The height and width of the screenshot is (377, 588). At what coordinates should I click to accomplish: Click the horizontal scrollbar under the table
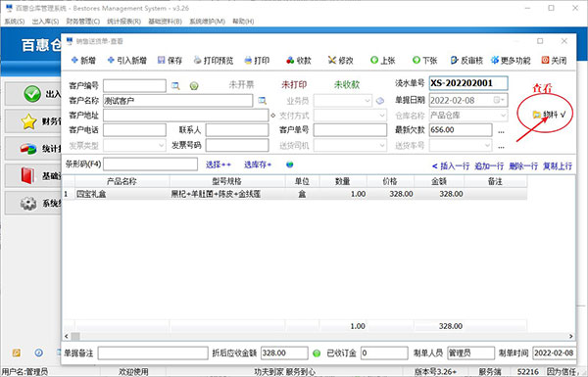tap(318, 336)
